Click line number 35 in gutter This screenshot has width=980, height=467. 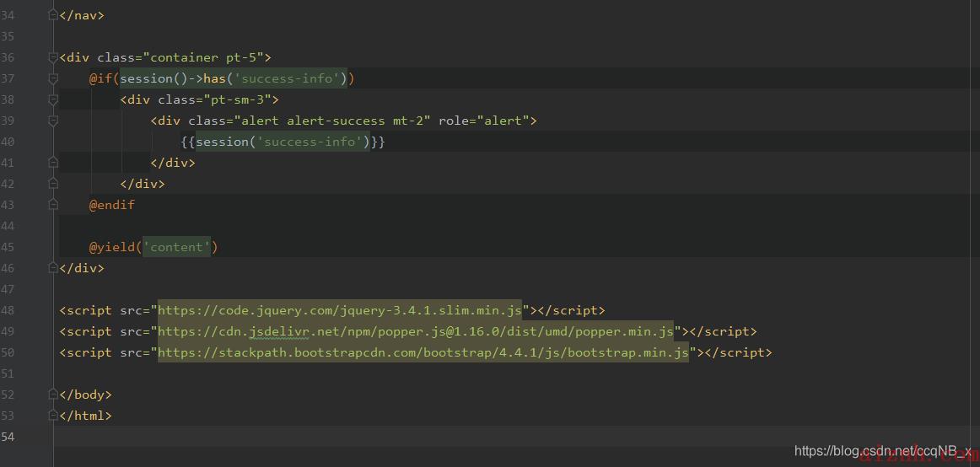click(8, 37)
